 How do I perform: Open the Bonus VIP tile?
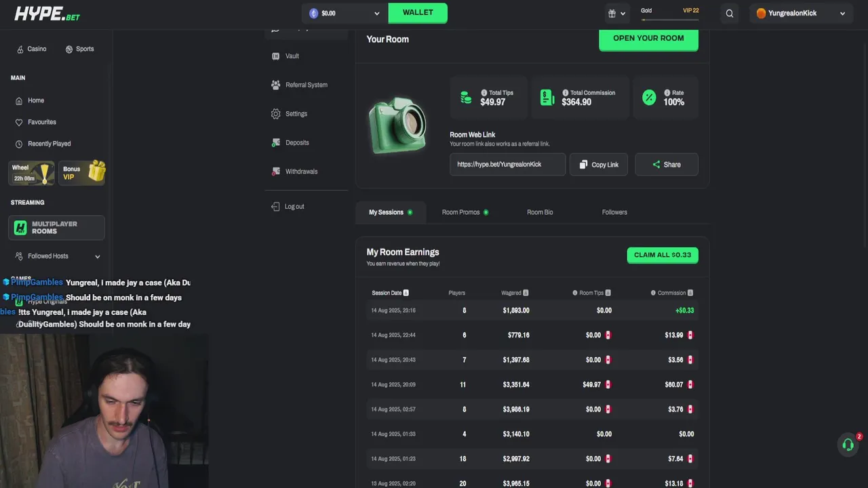82,173
